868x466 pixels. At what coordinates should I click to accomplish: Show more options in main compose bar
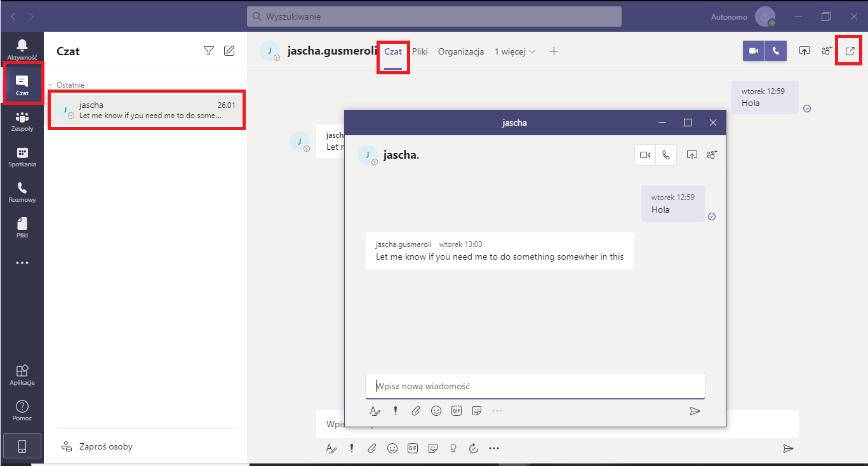[494, 449]
